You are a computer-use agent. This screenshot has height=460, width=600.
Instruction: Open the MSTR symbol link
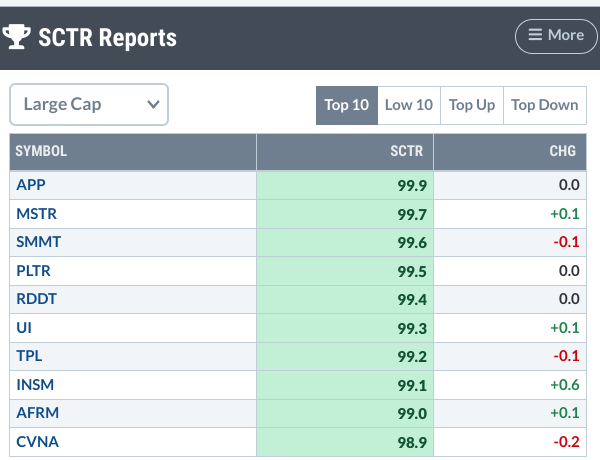coord(36,214)
